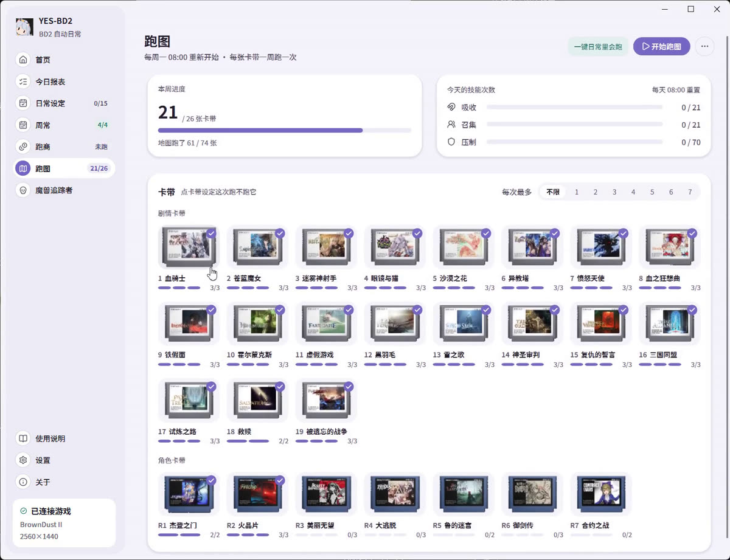The image size is (730, 560).
Task: Click the weekly progress bar
Action: (x=285, y=130)
